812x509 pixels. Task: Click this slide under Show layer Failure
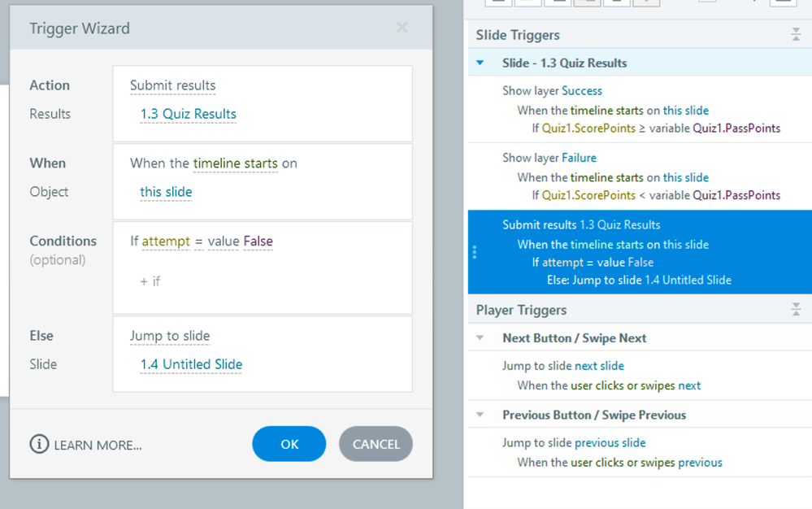tap(686, 177)
